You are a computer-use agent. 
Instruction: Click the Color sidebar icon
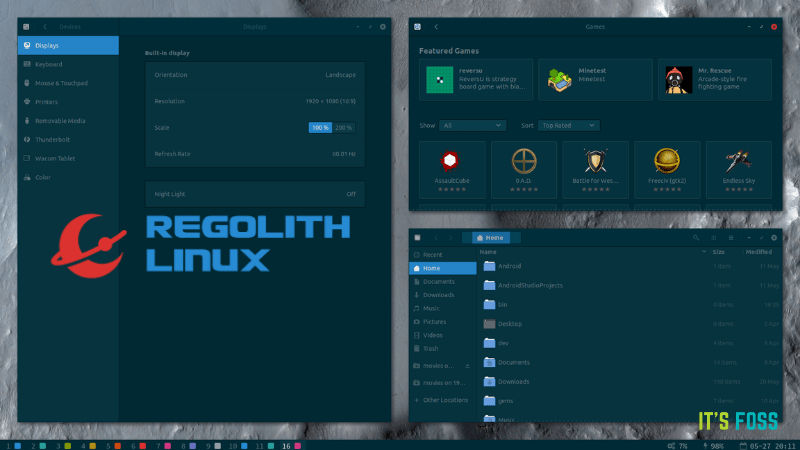coord(27,177)
